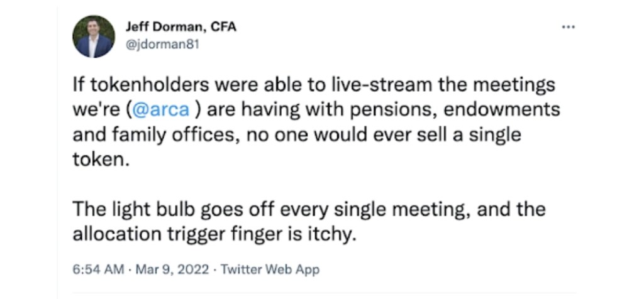The width and height of the screenshot is (644, 299).
Task: Click Jeff Dorman's profile avatar photo
Action: [x=94, y=36]
